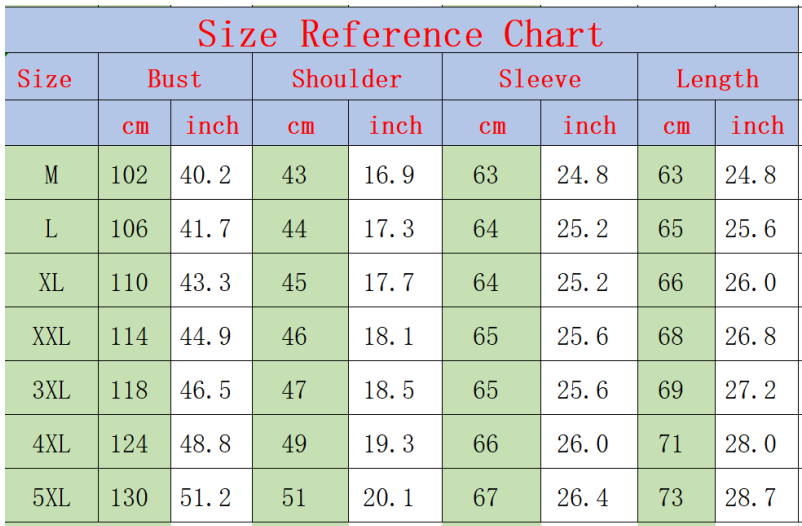Click sleeve inch value 26.4
Screen dimensions: 802x526
(x=583, y=497)
